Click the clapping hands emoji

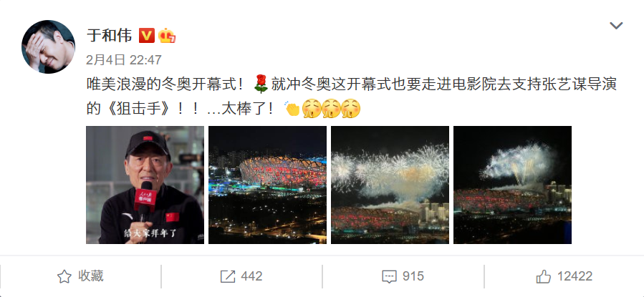(x=292, y=108)
